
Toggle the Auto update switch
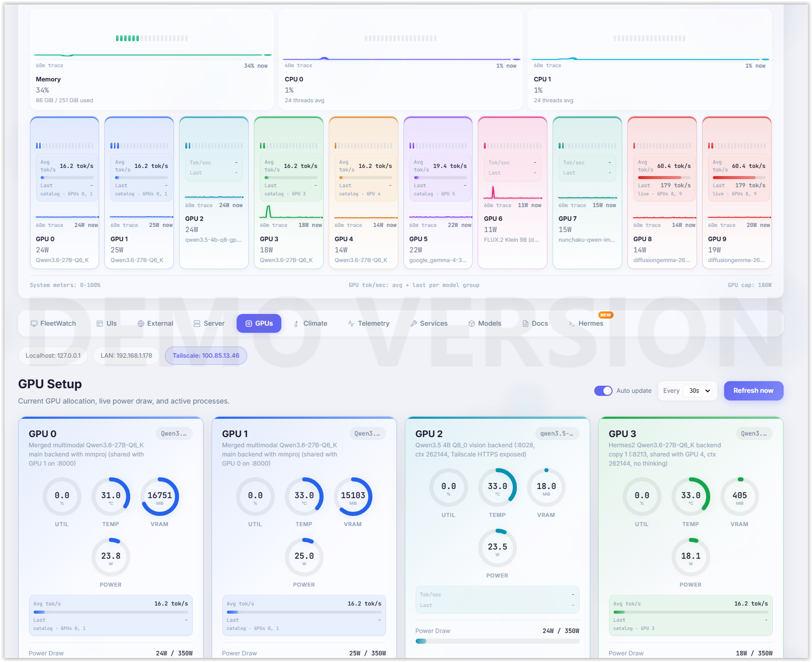tap(603, 391)
